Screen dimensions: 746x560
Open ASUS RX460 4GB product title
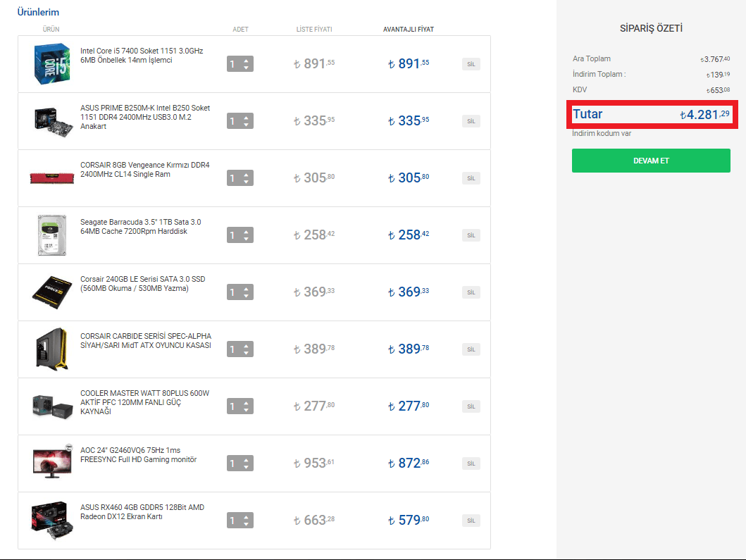142,512
